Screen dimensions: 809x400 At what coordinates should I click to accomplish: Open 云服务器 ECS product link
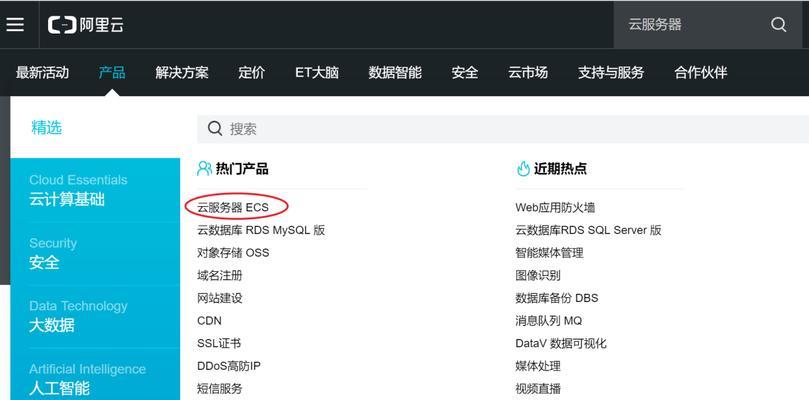pyautogui.click(x=233, y=207)
